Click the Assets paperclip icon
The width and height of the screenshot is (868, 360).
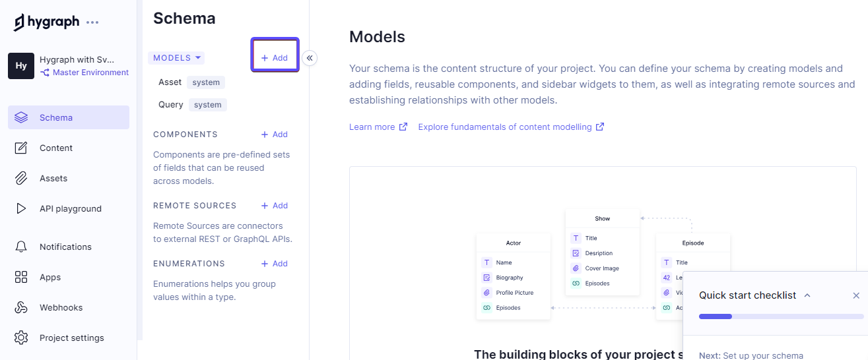click(x=21, y=179)
